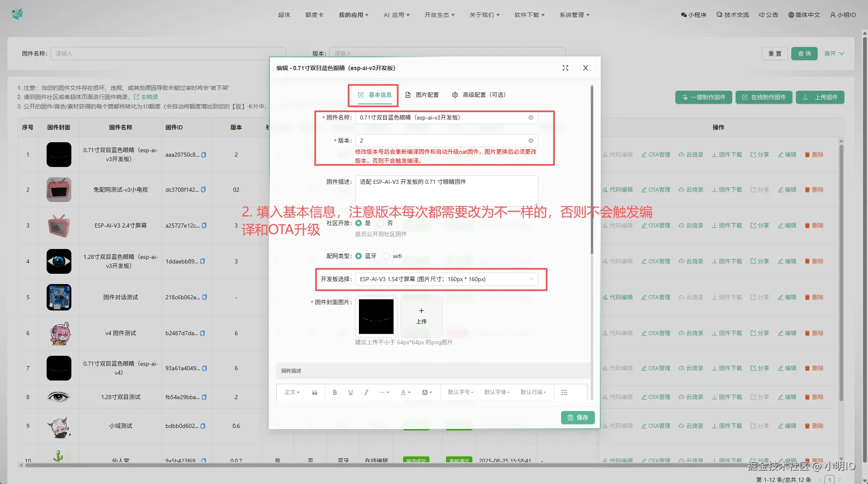Toggle fullscreen for the edit dialog
The width and height of the screenshot is (868, 484).
point(565,68)
